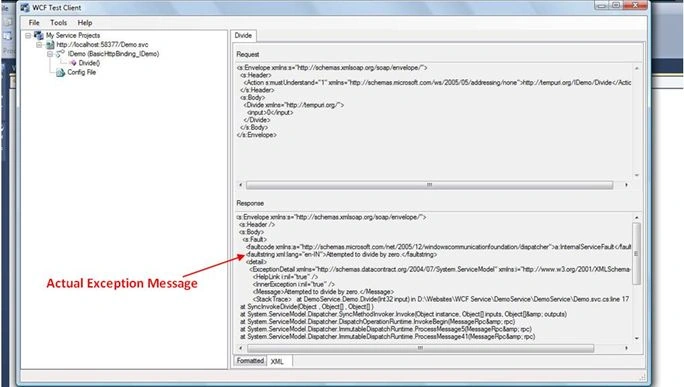Maximize the WCF Test Client window
684x387 pixels.
[616, 5]
